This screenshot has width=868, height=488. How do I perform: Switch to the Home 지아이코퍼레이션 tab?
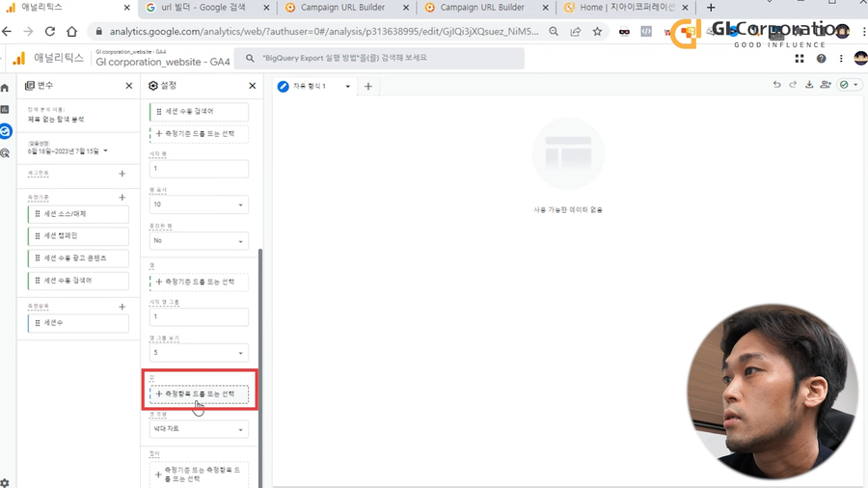626,8
